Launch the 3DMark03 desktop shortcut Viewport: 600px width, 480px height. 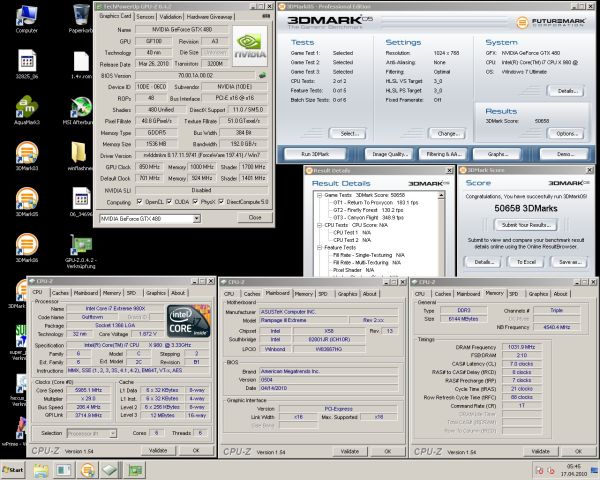27,155
